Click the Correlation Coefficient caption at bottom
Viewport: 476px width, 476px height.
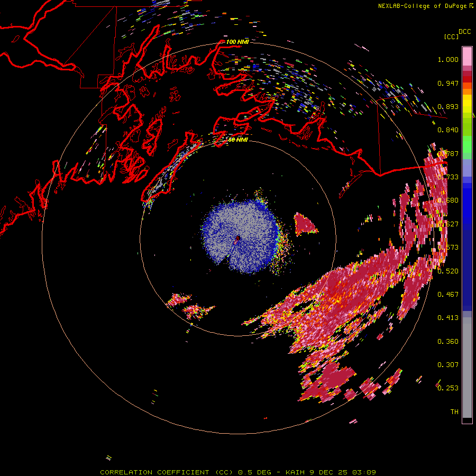click(237, 472)
